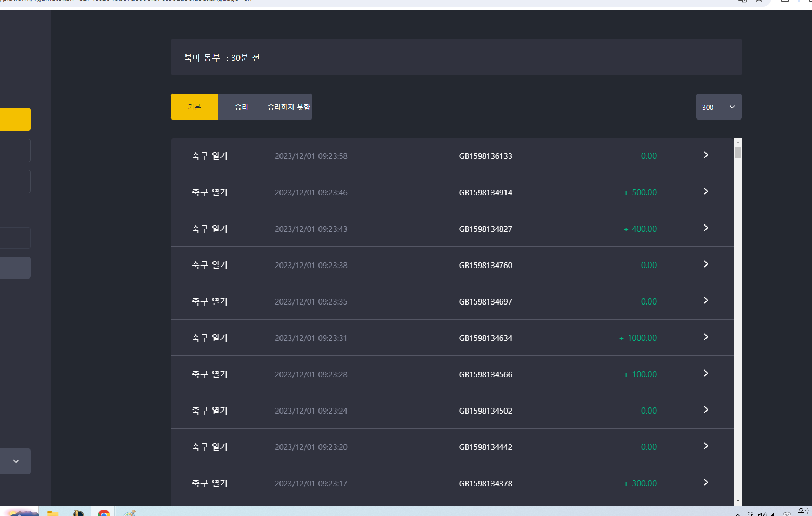This screenshot has width=812, height=516.
Task: Select order ID GB1598134827
Action: point(486,229)
